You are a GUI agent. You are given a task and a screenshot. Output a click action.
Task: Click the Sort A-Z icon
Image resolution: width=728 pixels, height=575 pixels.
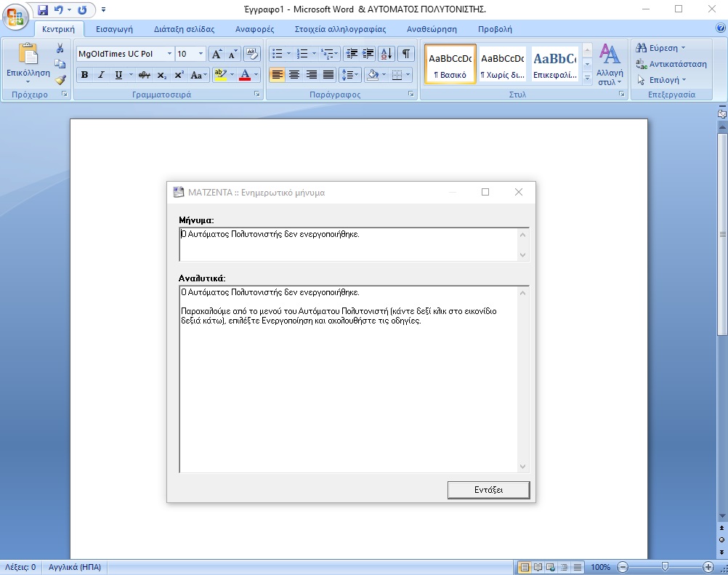tap(386, 54)
